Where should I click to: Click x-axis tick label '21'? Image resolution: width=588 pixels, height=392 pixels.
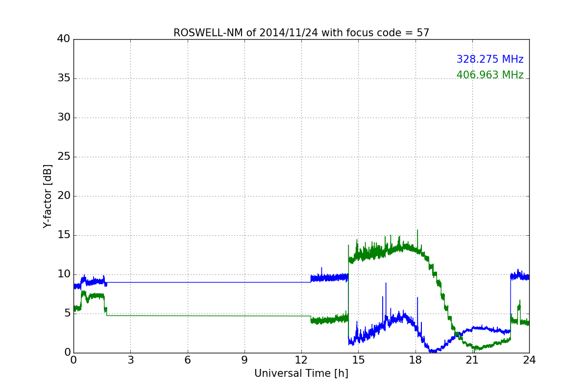472,360
